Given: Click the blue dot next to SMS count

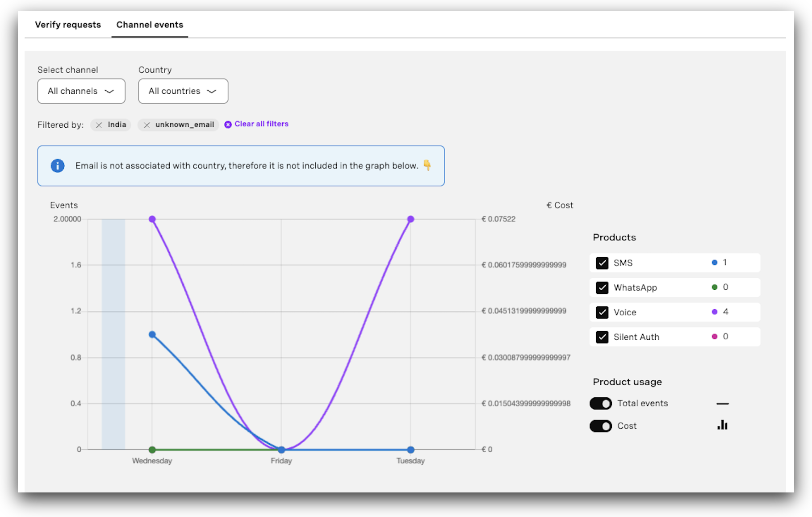Looking at the screenshot, I should pos(715,263).
